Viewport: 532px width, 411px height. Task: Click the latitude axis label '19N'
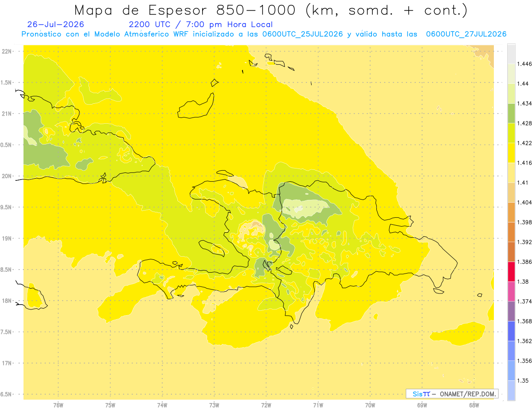tap(7, 239)
